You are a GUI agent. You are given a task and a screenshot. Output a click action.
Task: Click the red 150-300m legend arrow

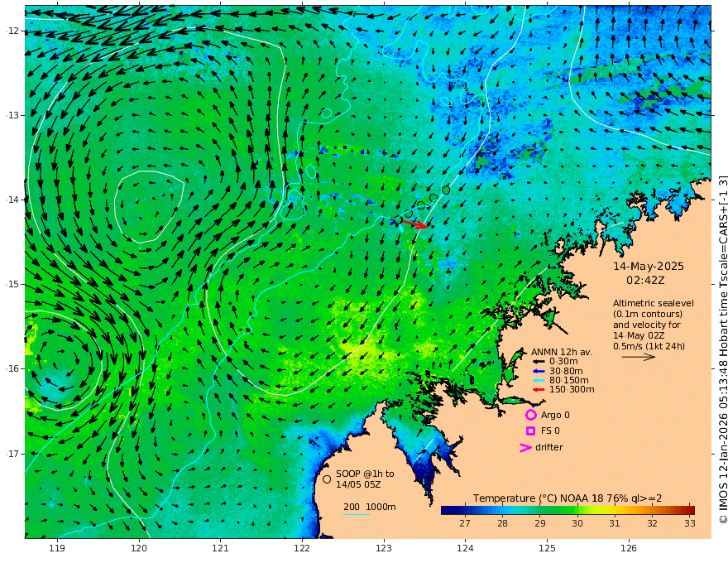pyautogui.click(x=538, y=390)
